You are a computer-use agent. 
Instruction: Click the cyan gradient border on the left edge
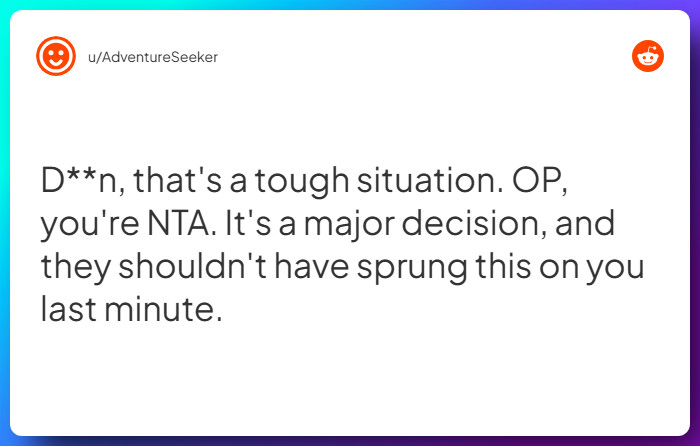5,223
